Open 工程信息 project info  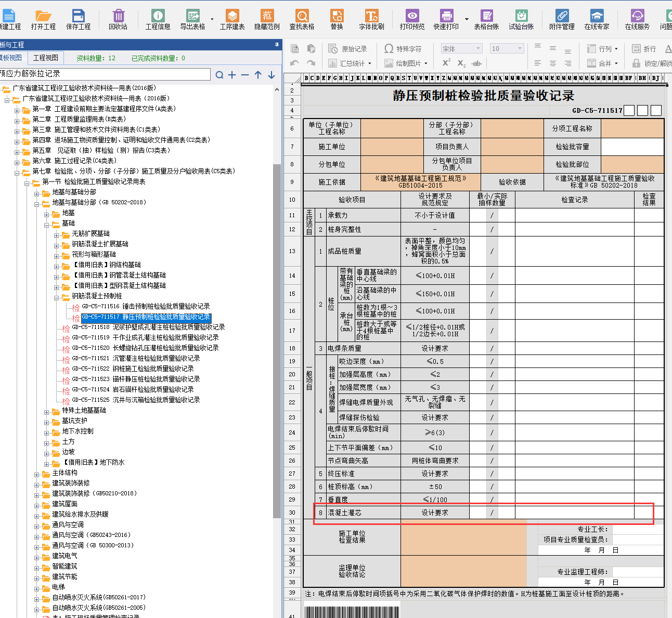pos(158,20)
